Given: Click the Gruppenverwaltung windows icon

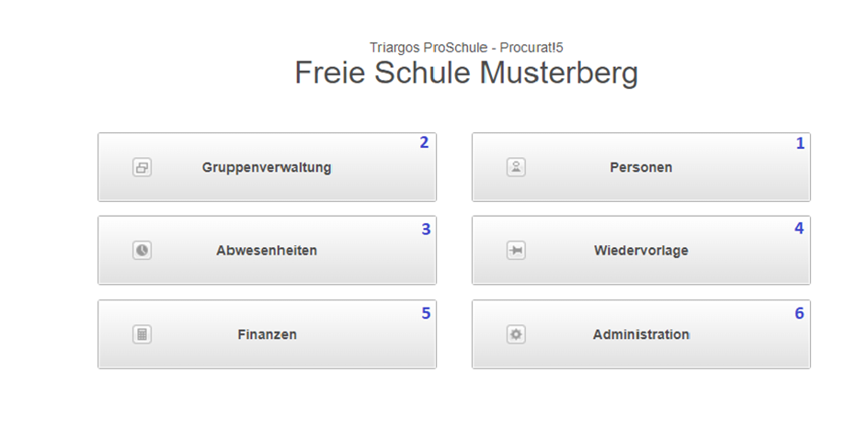Looking at the screenshot, I should coord(142,167).
